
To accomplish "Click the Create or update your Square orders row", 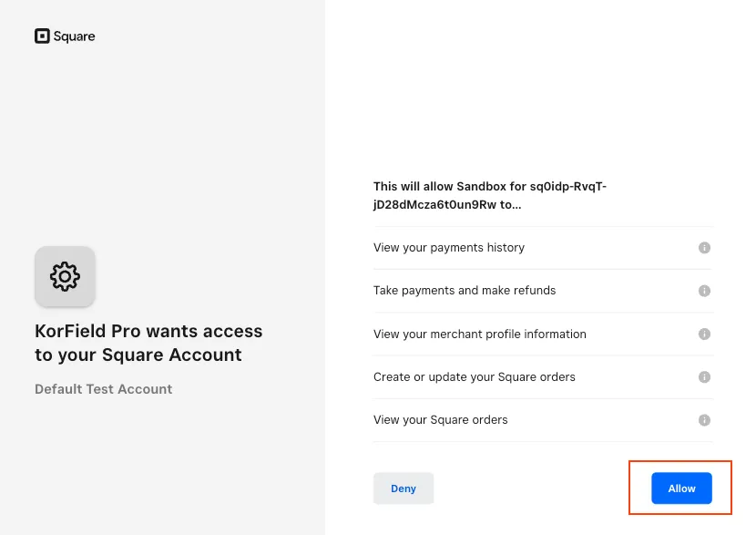I will 475,376.
